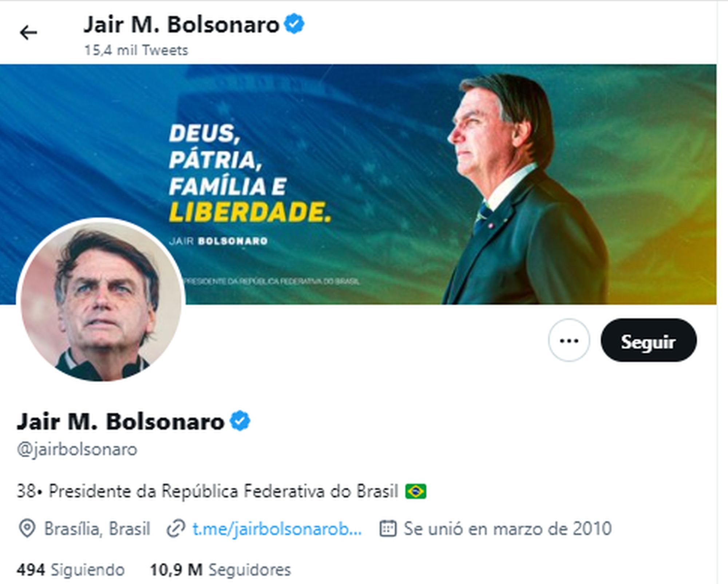Go back using the left arrow
Viewport: 728px width, 584px height.
pyautogui.click(x=28, y=33)
